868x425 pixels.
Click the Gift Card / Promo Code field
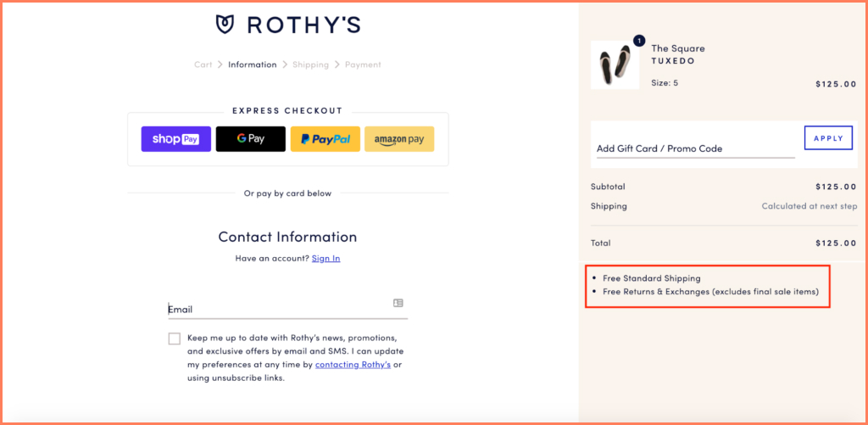coord(695,148)
